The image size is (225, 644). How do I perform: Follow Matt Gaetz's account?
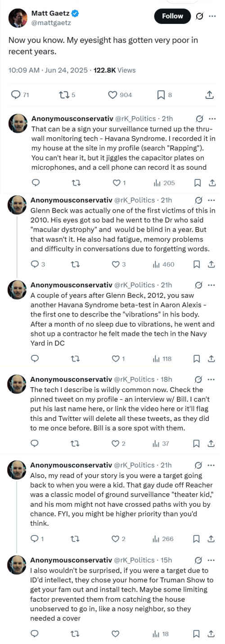pos(172,16)
